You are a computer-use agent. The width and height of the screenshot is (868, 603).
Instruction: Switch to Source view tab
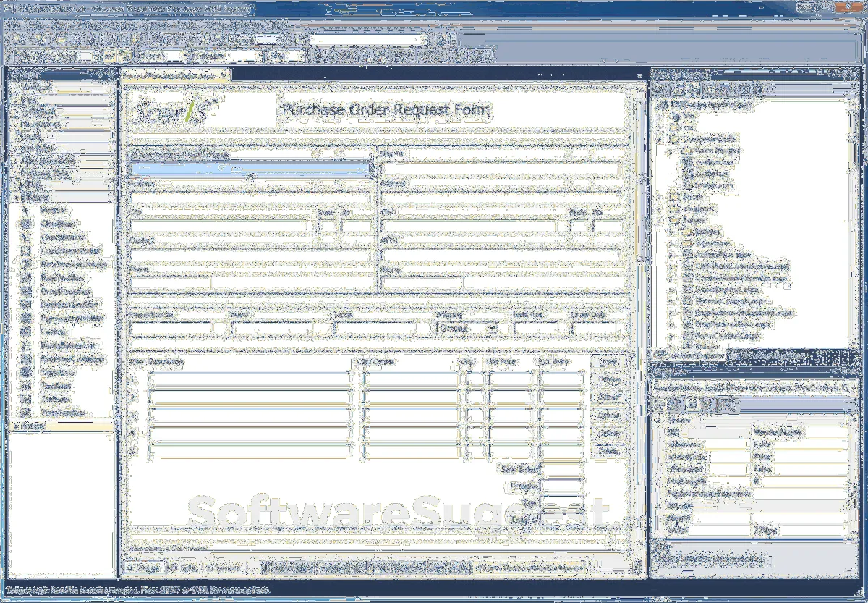point(222,568)
